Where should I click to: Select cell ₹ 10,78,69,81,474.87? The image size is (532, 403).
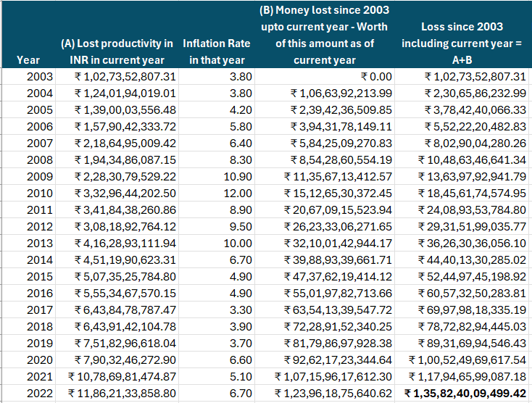click(x=117, y=376)
